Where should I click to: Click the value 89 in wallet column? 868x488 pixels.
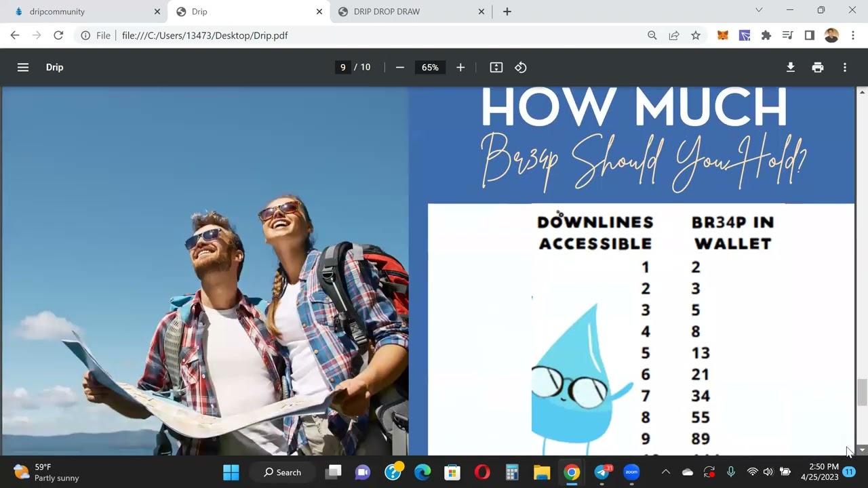click(701, 439)
